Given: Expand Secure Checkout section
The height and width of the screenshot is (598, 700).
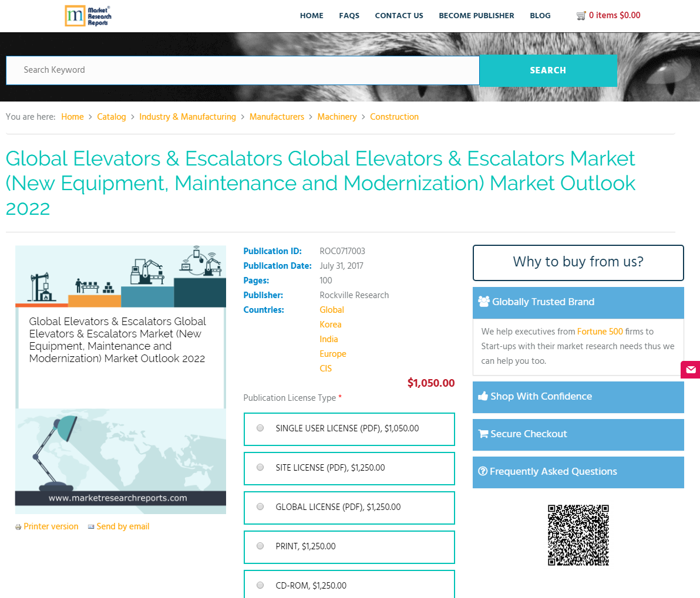Looking at the screenshot, I should click(578, 435).
